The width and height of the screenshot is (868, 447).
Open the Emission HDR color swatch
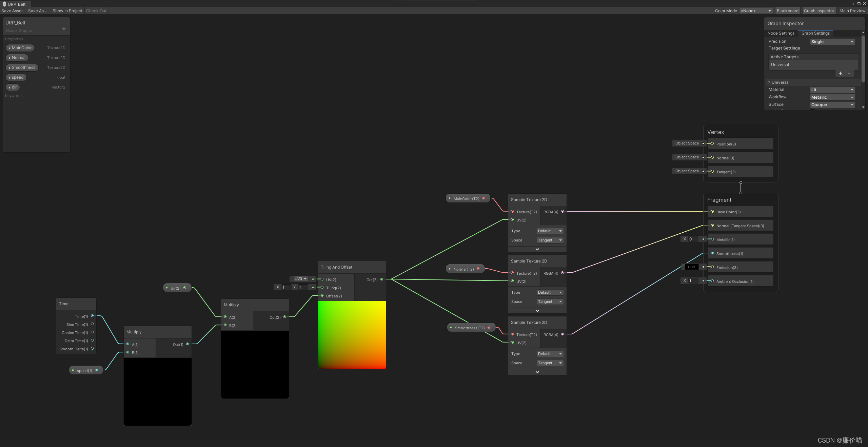(691, 267)
